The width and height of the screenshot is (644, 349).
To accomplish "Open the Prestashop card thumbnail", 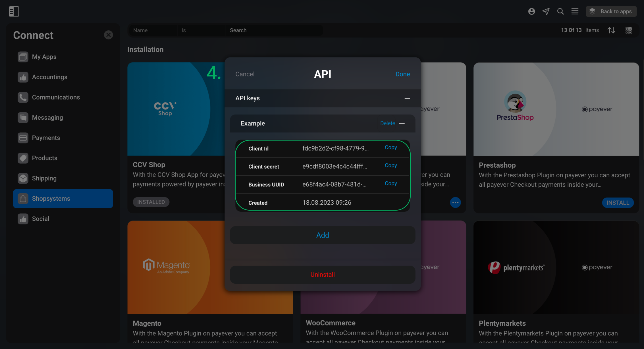I will [556, 109].
